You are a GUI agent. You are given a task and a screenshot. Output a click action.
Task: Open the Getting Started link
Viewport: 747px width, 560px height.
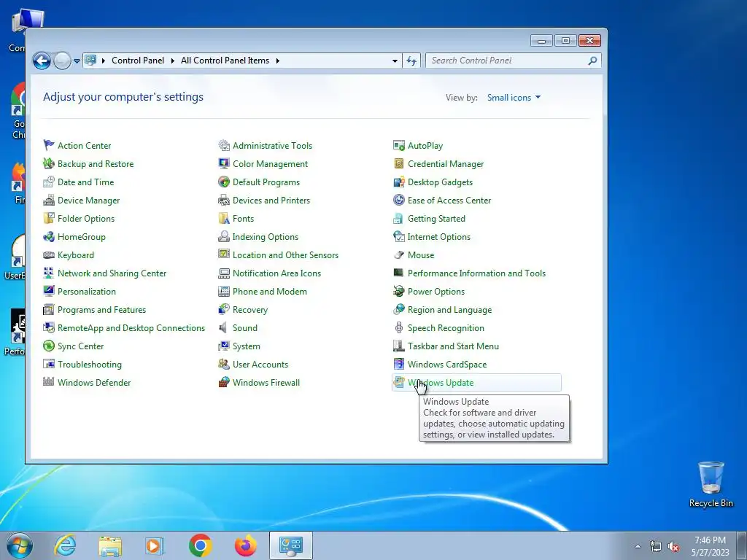pyautogui.click(x=436, y=219)
